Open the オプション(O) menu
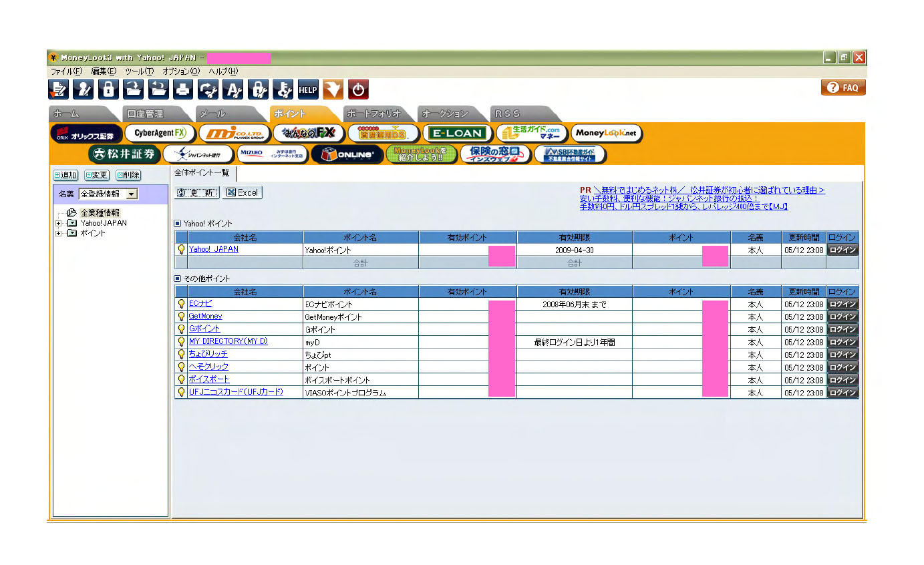The width and height of the screenshot is (924, 565). (x=181, y=71)
